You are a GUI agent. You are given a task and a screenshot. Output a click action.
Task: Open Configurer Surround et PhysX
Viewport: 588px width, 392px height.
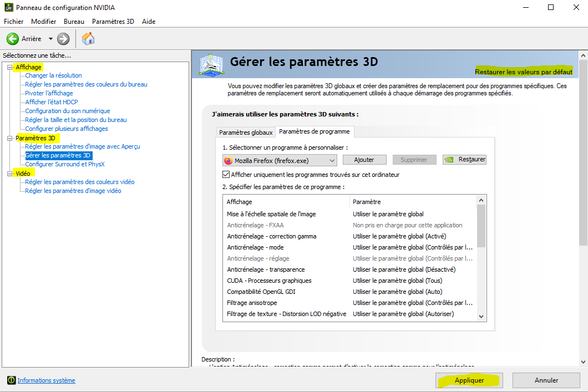pyautogui.click(x=64, y=164)
